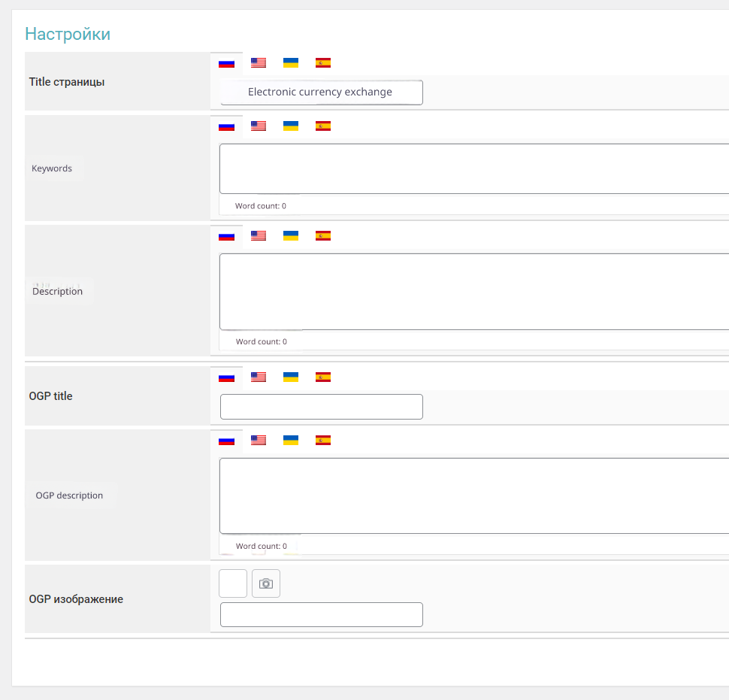Select Russian flag tab in OGP description row
This screenshot has width=729, height=700.
226,441
